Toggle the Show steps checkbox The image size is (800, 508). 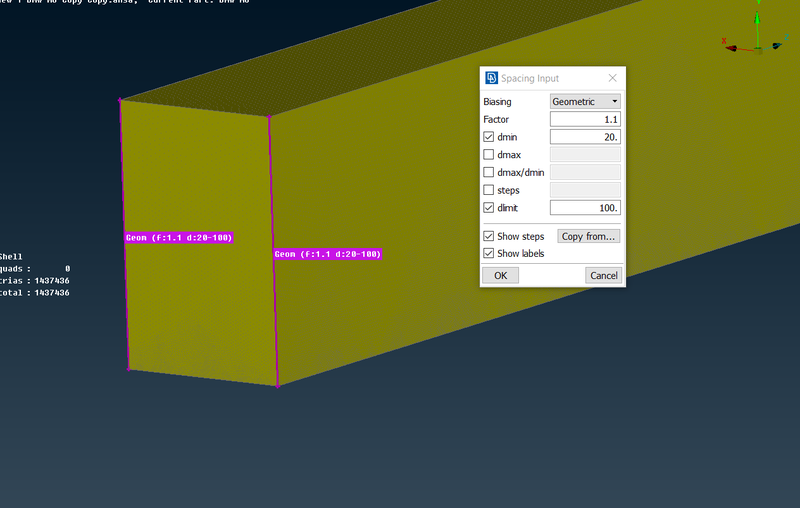pos(488,236)
